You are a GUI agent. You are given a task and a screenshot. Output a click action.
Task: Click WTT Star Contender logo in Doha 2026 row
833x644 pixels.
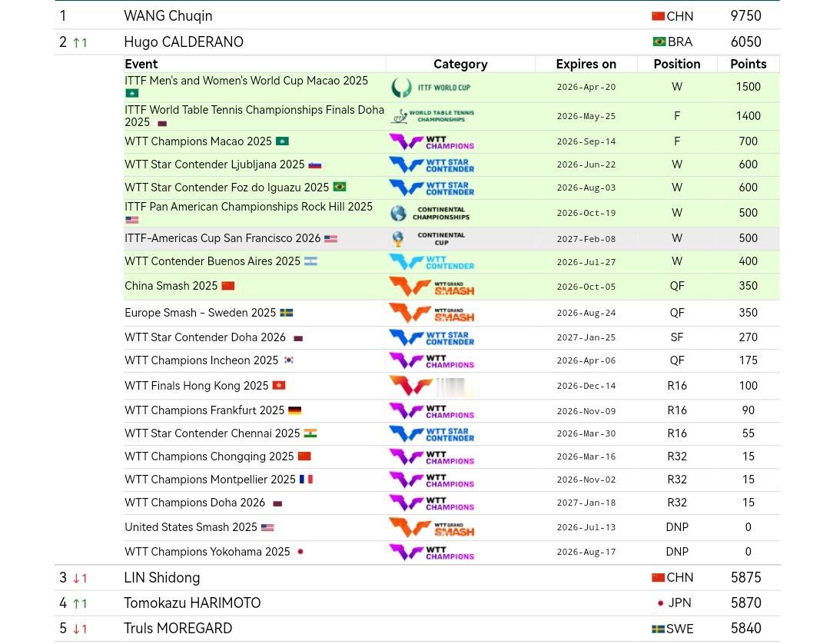click(432, 337)
